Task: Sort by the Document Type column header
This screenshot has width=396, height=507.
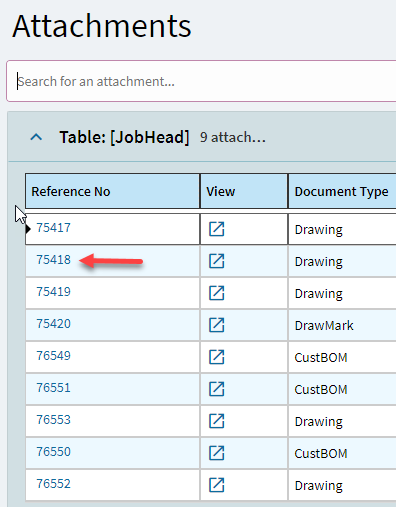Action: (x=342, y=191)
